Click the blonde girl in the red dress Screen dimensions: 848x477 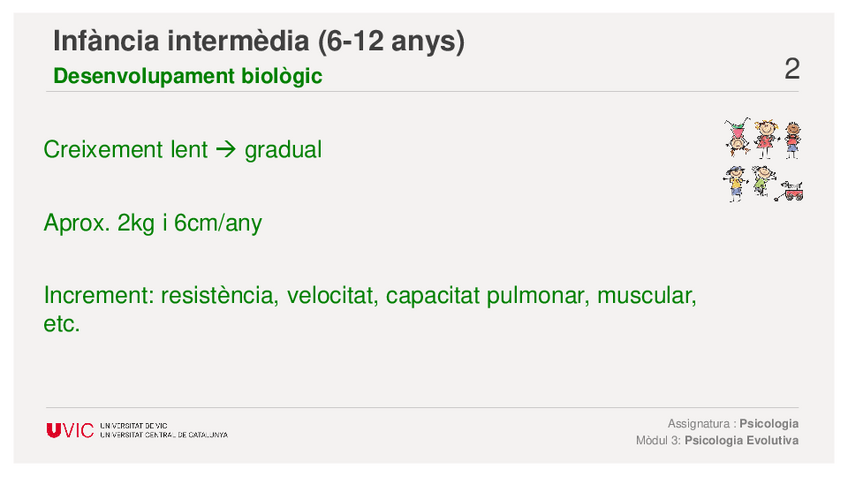[765, 138]
